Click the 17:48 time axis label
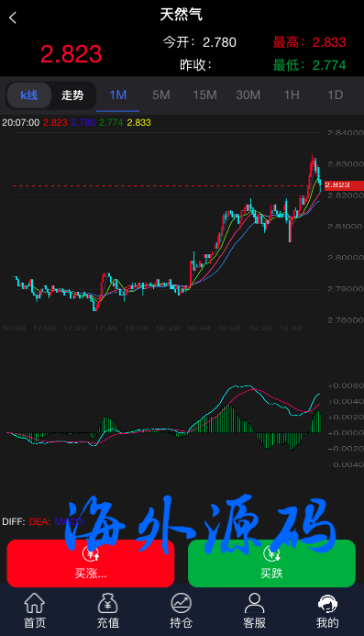 pos(105,328)
